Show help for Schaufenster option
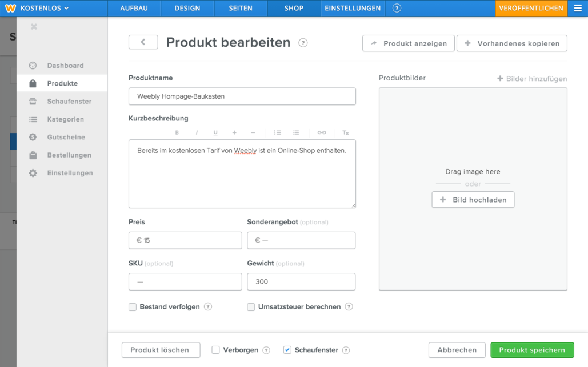The image size is (588, 367). 346,350
